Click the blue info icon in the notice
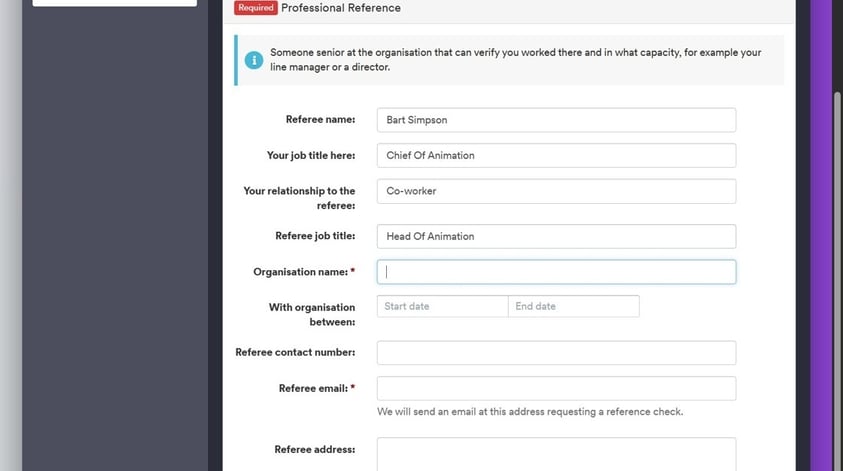Viewport: 843px width, 471px height. point(254,60)
